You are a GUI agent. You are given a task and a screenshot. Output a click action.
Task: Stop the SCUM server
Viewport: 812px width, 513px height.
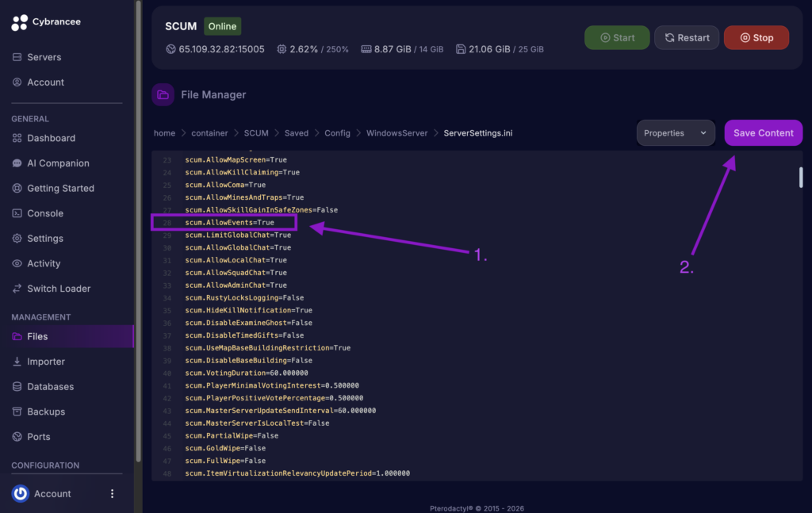coord(756,36)
